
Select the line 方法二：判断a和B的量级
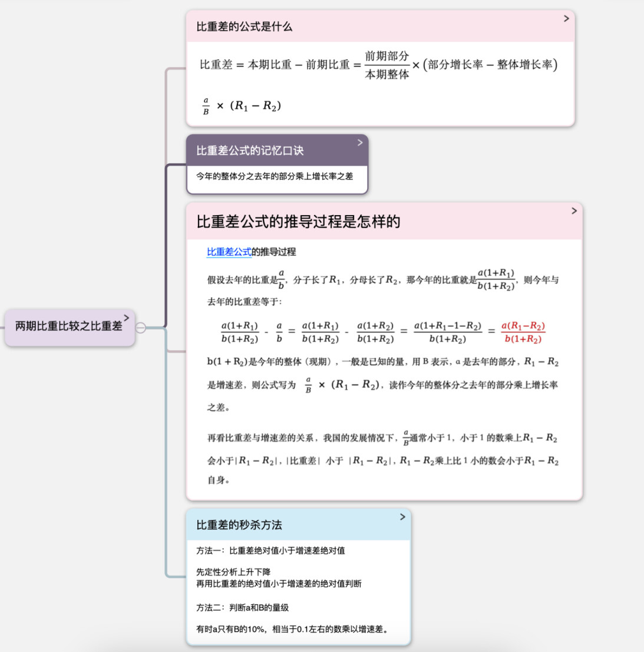(242, 607)
